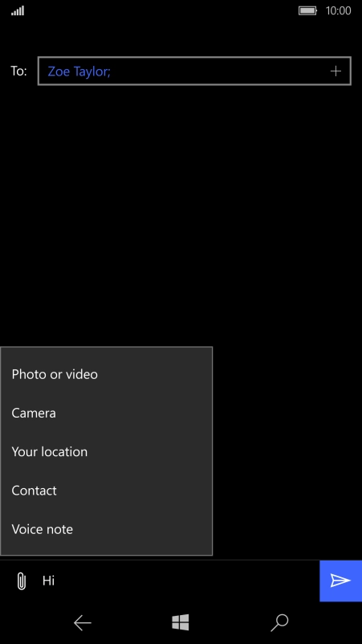Dismiss menu by tapping empty conversation area
The height and width of the screenshot is (644, 362).
coord(181,214)
